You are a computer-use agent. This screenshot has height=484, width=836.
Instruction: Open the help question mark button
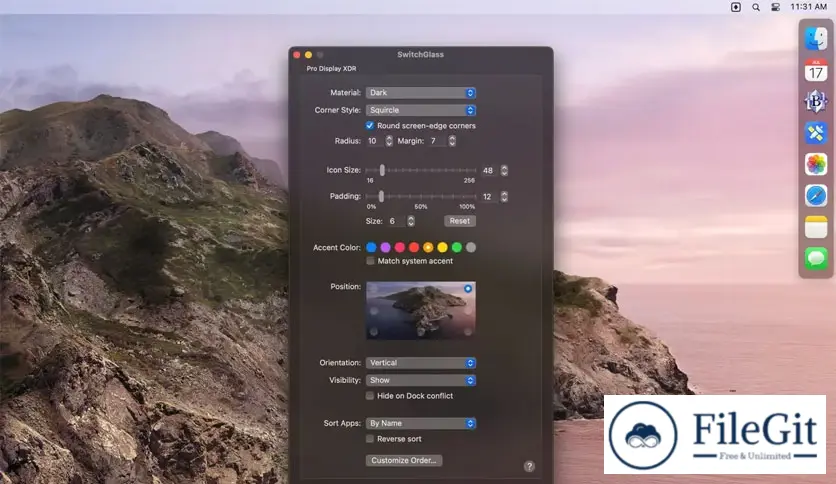[x=529, y=466]
